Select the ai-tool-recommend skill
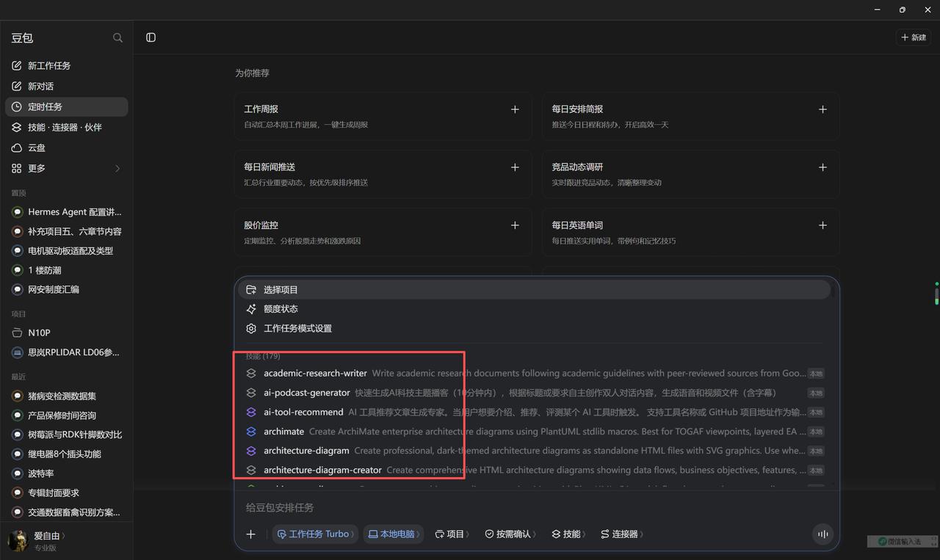The width and height of the screenshot is (940, 560). point(534,412)
